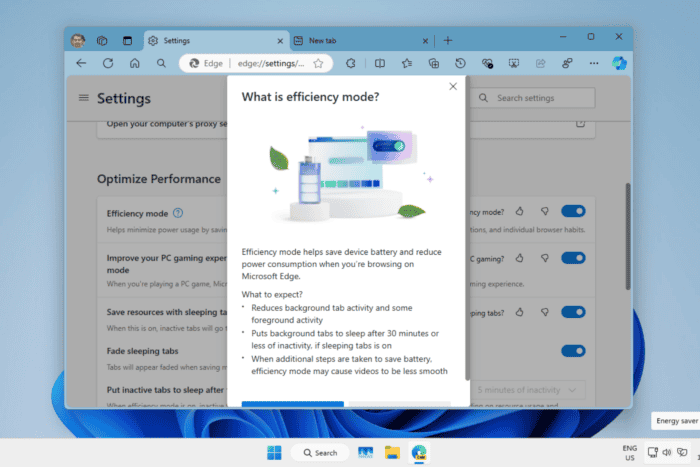The height and width of the screenshot is (467, 700).
Task: Toggle the Save resources with sleeping tabs switch
Action: [573, 312]
